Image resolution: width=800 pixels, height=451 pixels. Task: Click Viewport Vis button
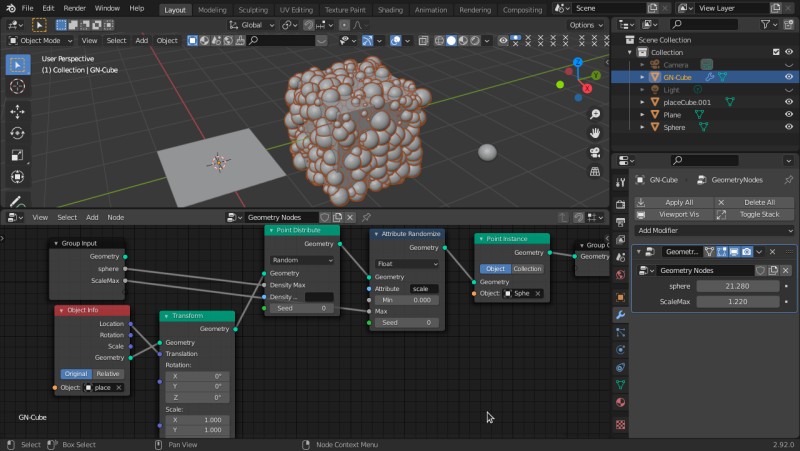point(673,215)
